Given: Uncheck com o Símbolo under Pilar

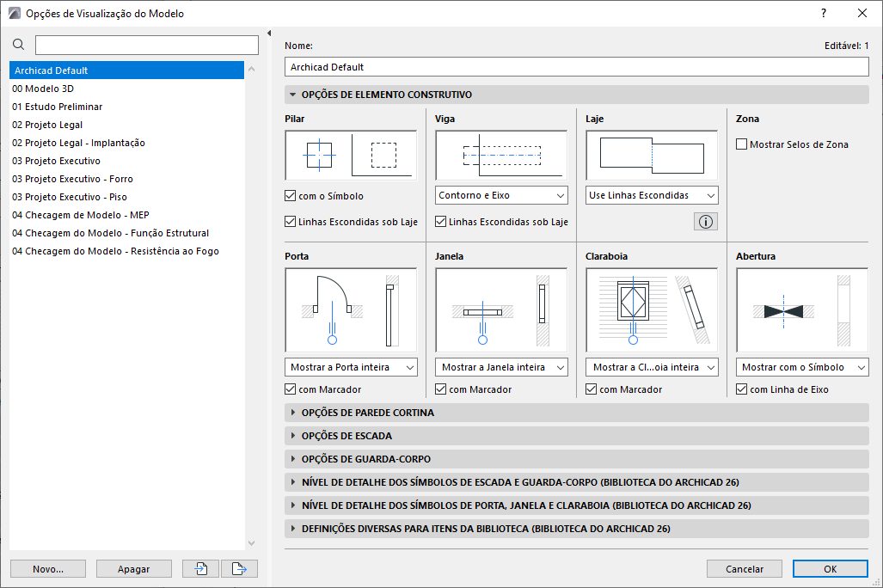Looking at the screenshot, I should pos(291,195).
